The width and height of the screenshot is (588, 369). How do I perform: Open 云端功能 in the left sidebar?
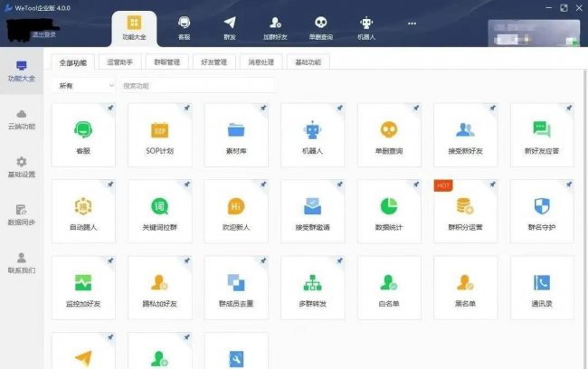pyautogui.click(x=22, y=119)
